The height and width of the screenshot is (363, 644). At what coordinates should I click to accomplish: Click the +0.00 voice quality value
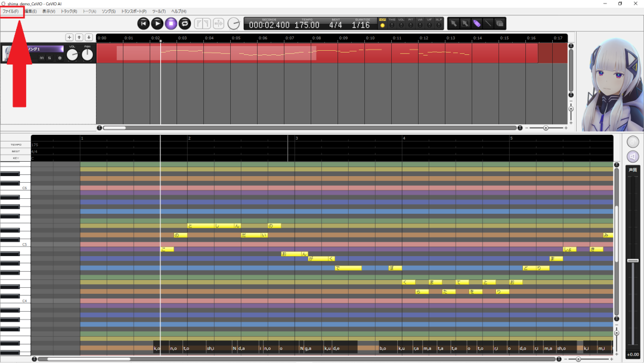point(633,355)
